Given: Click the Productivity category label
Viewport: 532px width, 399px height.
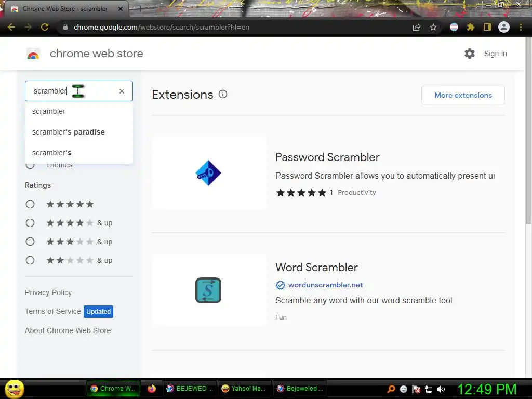Looking at the screenshot, I should pyautogui.click(x=357, y=193).
